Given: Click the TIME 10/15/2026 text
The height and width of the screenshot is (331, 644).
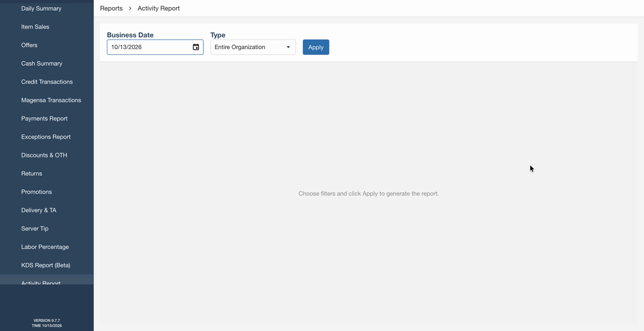Looking at the screenshot, I should click(x=47, y=326).
